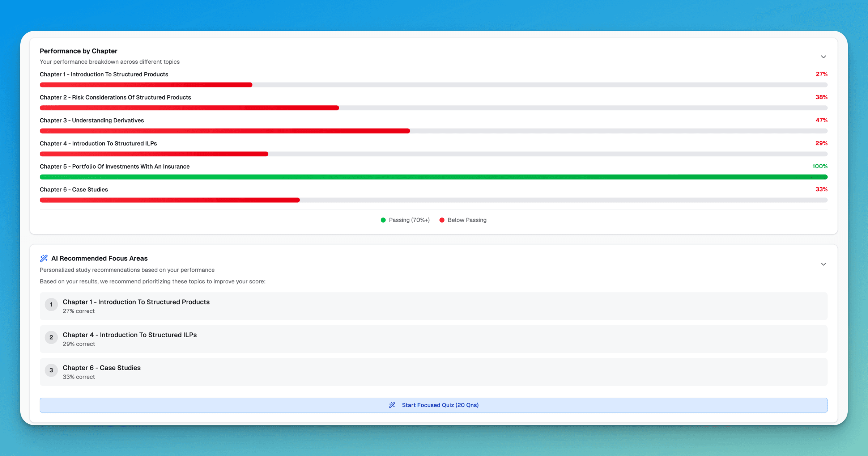Click the Chapter 2 Risk Considerations label
This screenshot has height=456, width=868.
pos(115,97)
